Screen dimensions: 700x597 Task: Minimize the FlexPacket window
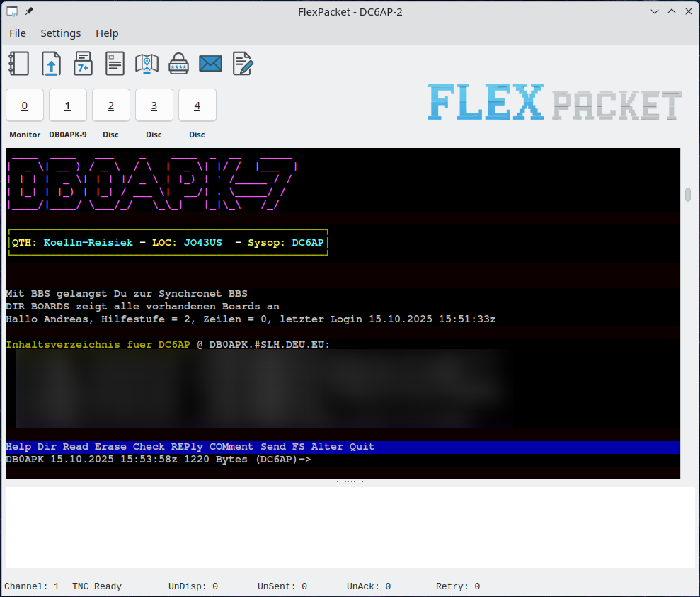click(655, 11)
